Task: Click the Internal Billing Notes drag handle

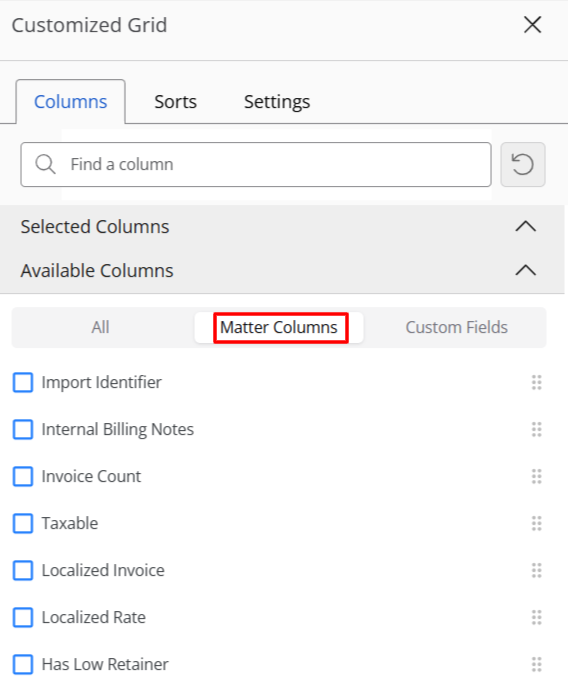Action: point(536,429)
